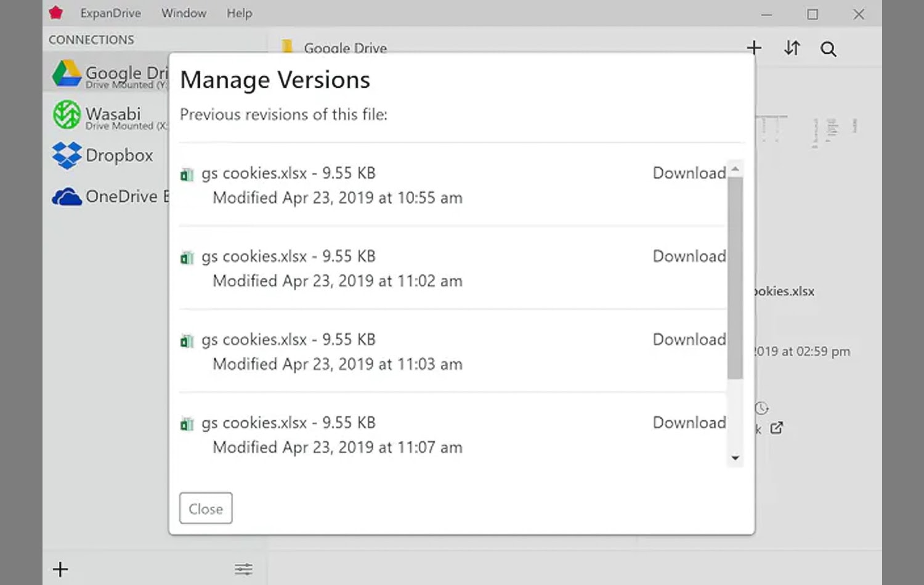
Task: Download the revision modified at 10:55 am
Action: tap(689, 173)
